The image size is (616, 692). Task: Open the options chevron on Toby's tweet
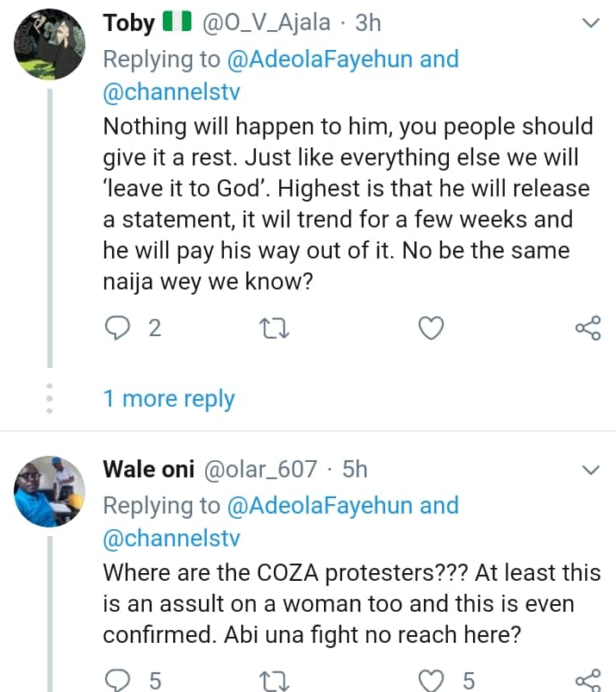pyautogui.click(x=591, y=24)
